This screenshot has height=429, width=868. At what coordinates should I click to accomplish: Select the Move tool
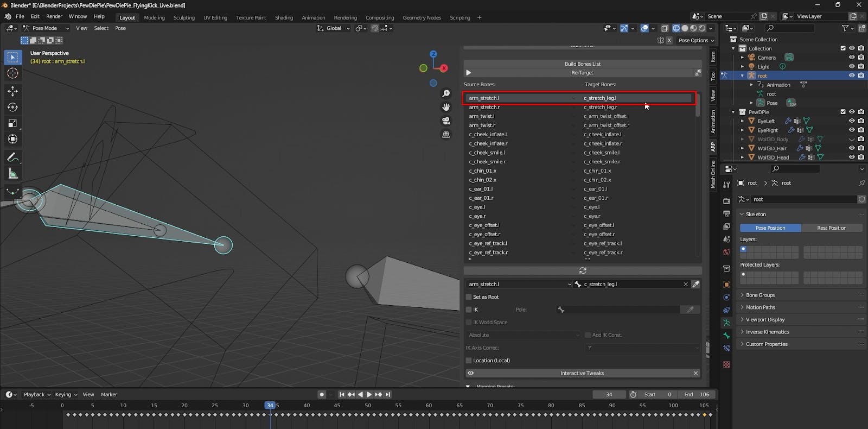pyautogui.click(x=12, y=91)
